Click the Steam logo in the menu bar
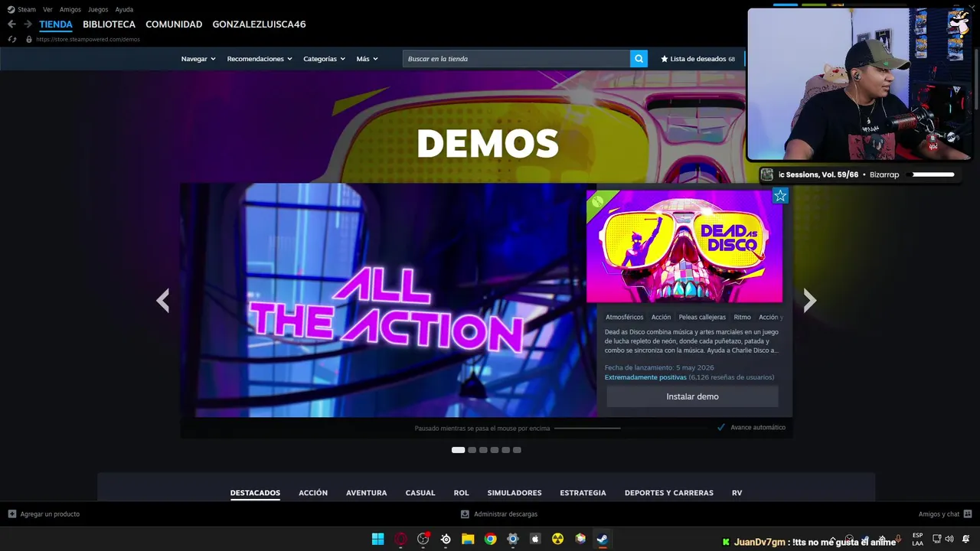This screenshot has width=980, height=551. pos(11,9)
